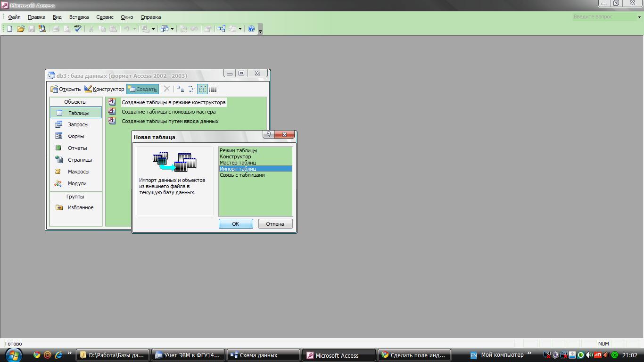The width and height of the screenshot is (644, 362).
Task: Open the Relationships schema toolbar icon
Action: coord(222,29)
